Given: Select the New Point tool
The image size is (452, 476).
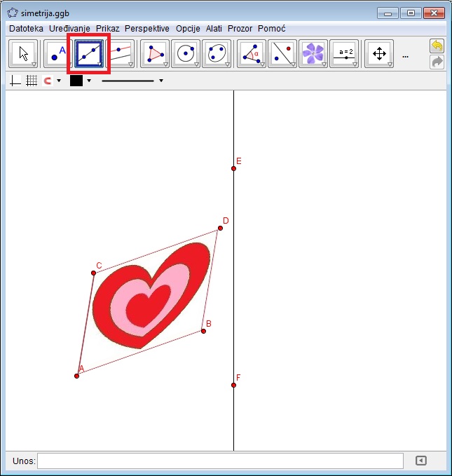Looking at the screenshot, I should (57, 53).
